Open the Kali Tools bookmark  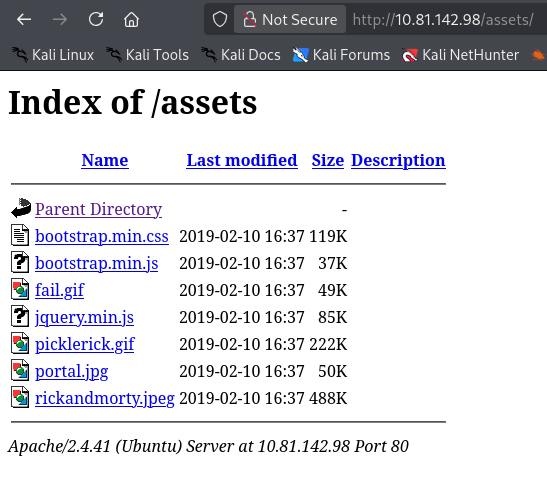tap(148, 55)
